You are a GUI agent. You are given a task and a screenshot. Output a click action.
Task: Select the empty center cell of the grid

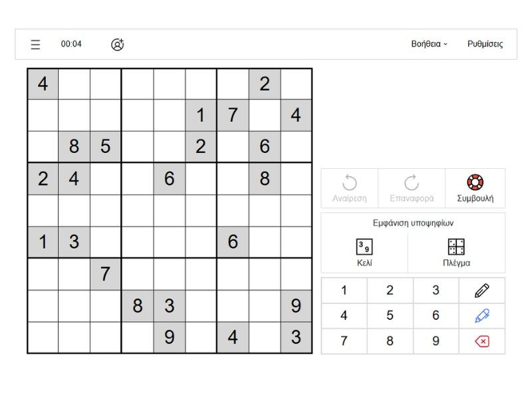(170, 211)
